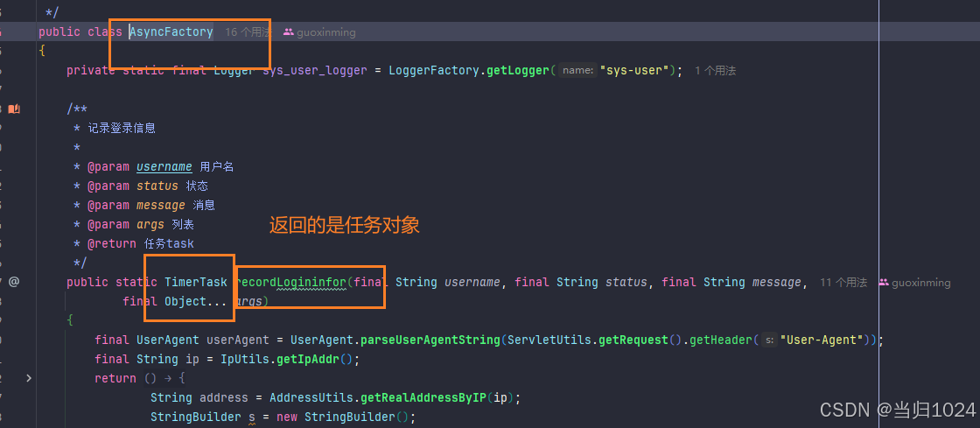Image resolution: width=980 pixels, height=428 pixels.
Task: Open the '16 个用法' usages hint
Action: tap(248, 32)
